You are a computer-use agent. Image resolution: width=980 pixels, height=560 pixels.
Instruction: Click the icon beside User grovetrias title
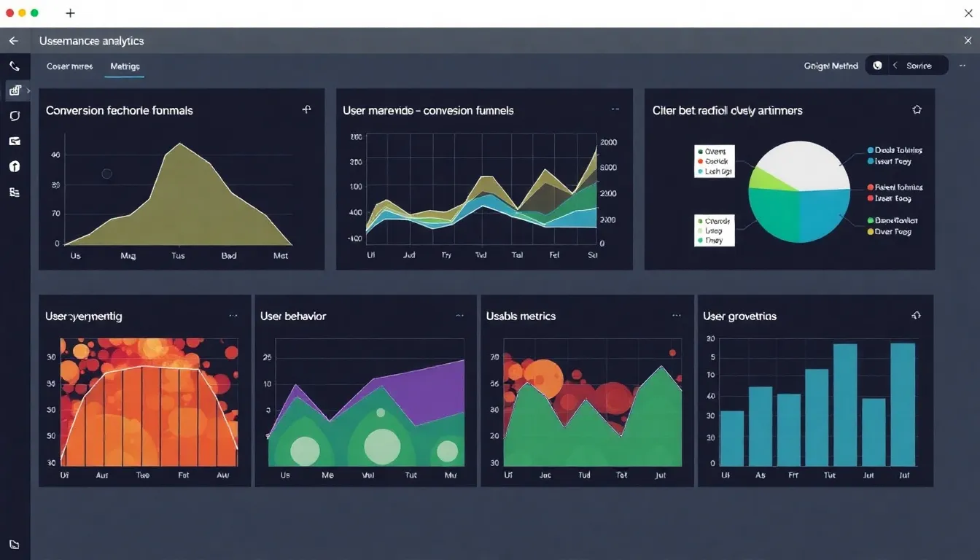point(917,315)
